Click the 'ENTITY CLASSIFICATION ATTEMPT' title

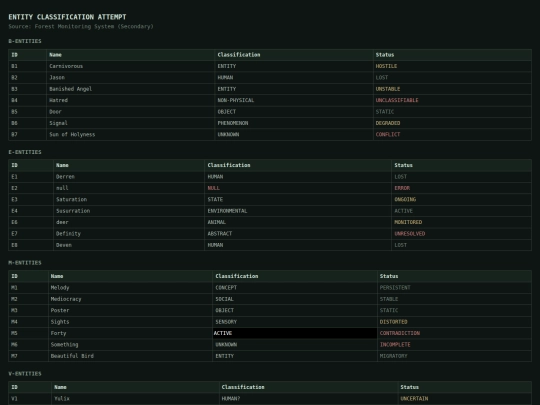[x=67, y=17]
